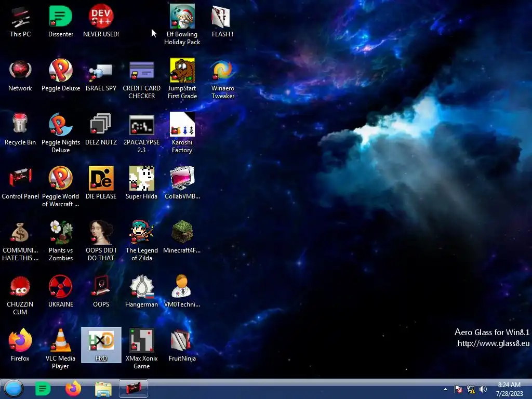Image resolution: width=532 pixels, height=399 pixels.
Task: Open the Start orb menu
Action: (x=14, y=389)
